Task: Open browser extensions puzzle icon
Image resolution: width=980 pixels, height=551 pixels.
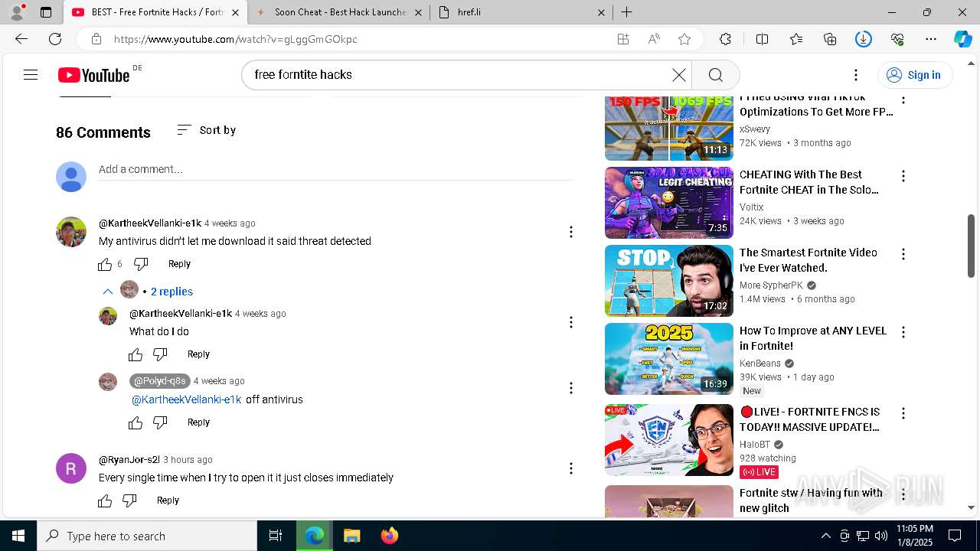Action: 725,39
